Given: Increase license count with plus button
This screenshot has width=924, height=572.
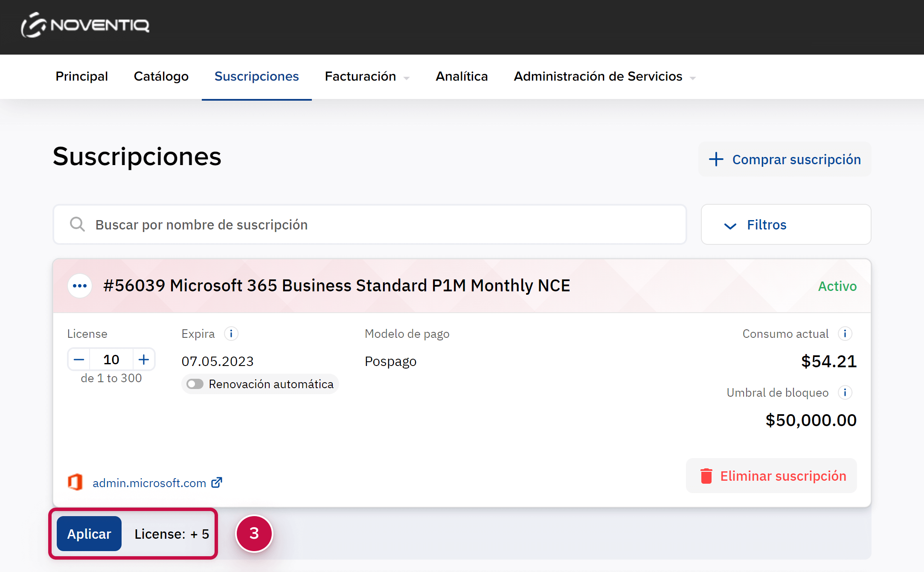Looking at the screenshot, I should pos(144,360).
